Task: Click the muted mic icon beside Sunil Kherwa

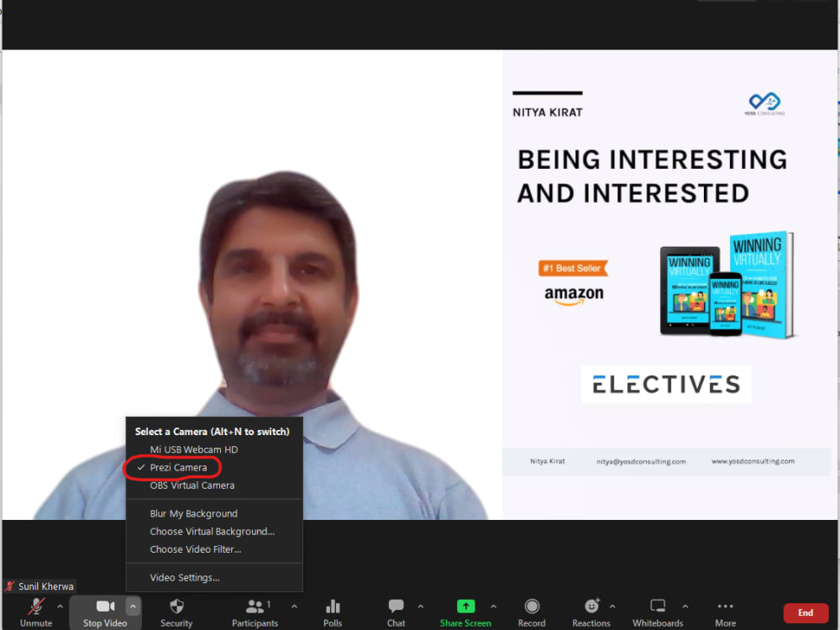Action: coord(9,586)
